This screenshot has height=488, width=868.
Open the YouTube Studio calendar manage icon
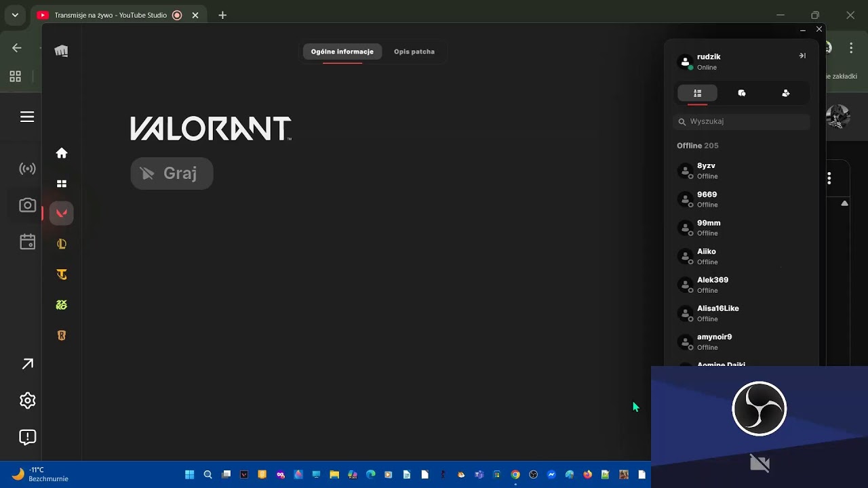click(x=27, y=242)
